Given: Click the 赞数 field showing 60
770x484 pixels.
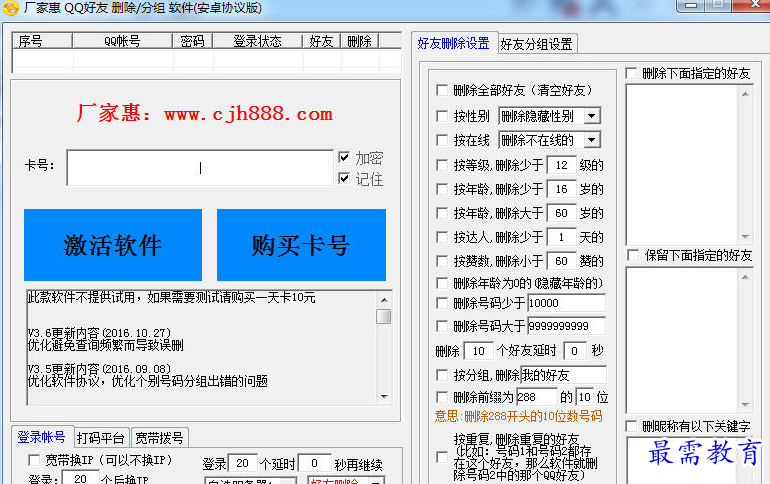Looking at the screenshot, I should coord(561,261).
